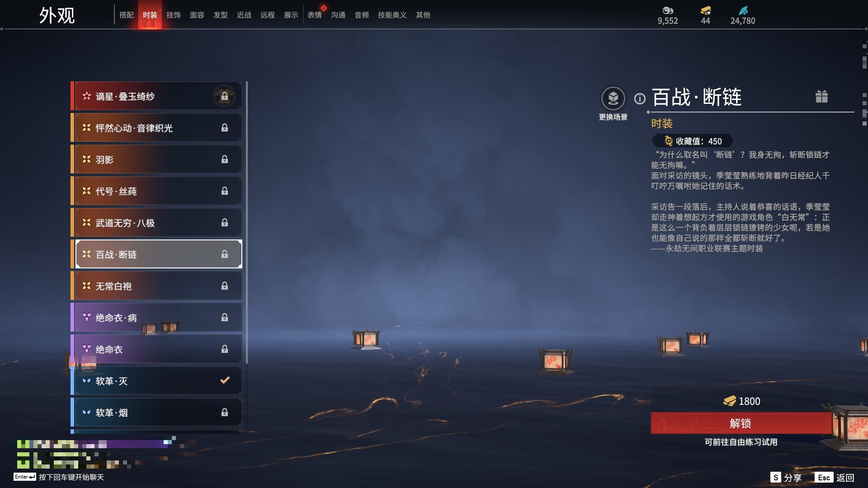Click the S 分享 share button
This screenshot has height=488, width=868.
tap(786, 478)
